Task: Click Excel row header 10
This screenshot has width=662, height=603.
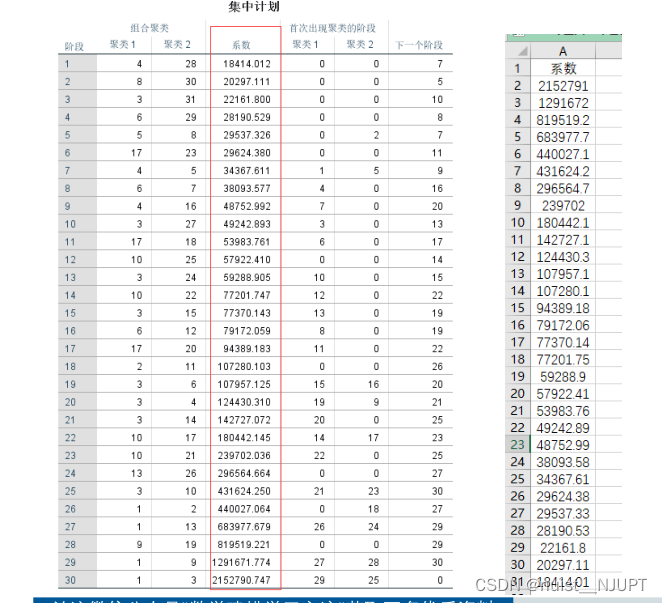Action: coord(518,223)
